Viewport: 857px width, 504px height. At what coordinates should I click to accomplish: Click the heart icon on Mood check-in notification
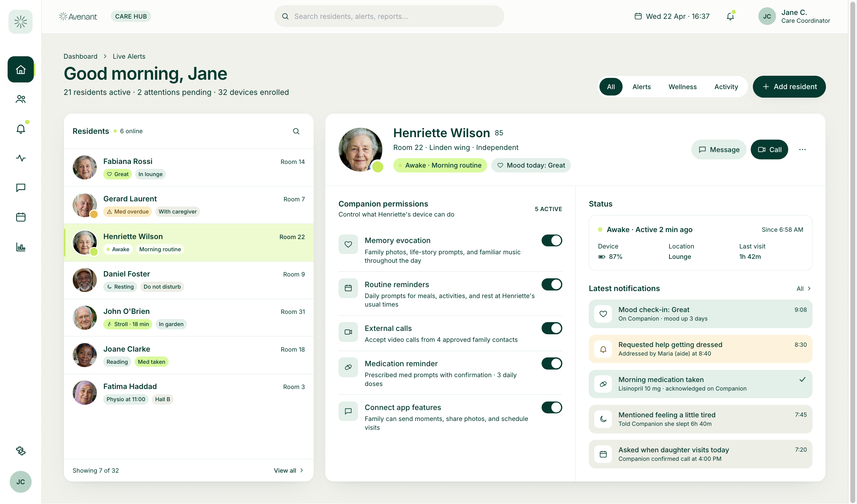point(603,314)
